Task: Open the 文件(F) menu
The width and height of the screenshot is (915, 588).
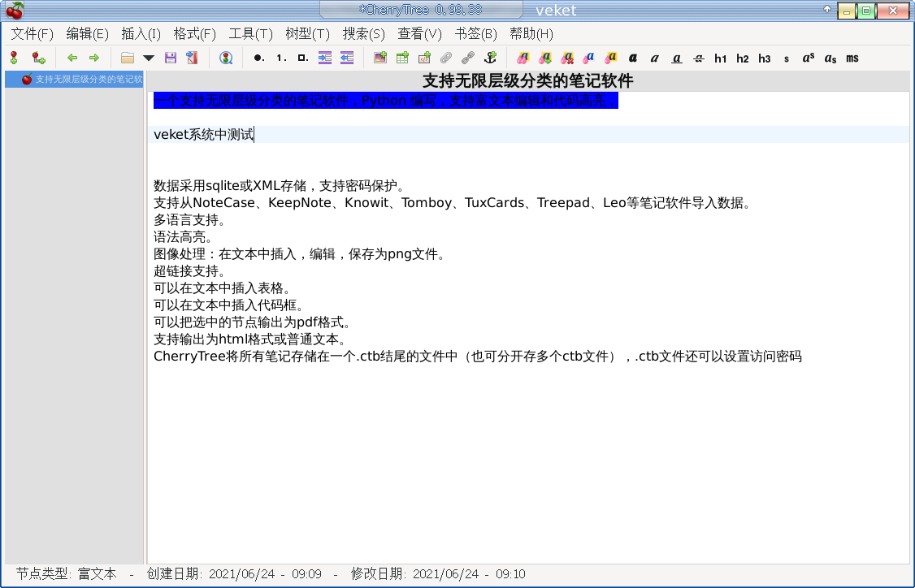Action: click(x=32, y=34)
